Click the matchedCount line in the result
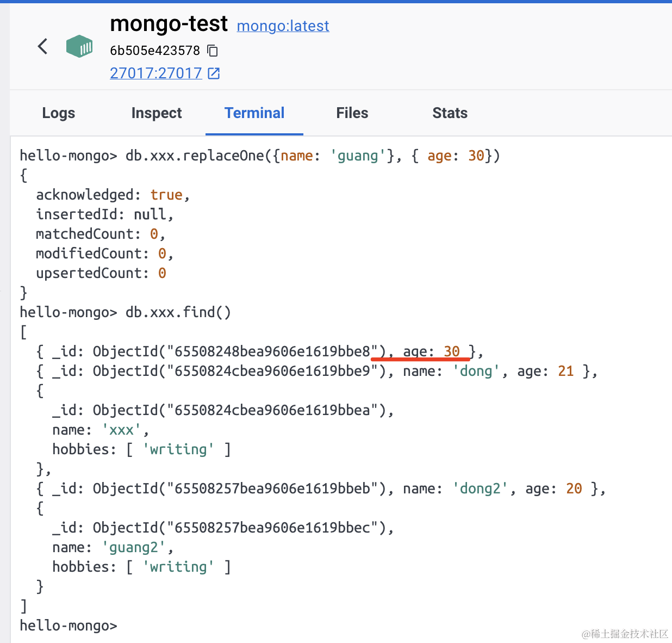The image size is (672, 643). 100,234
